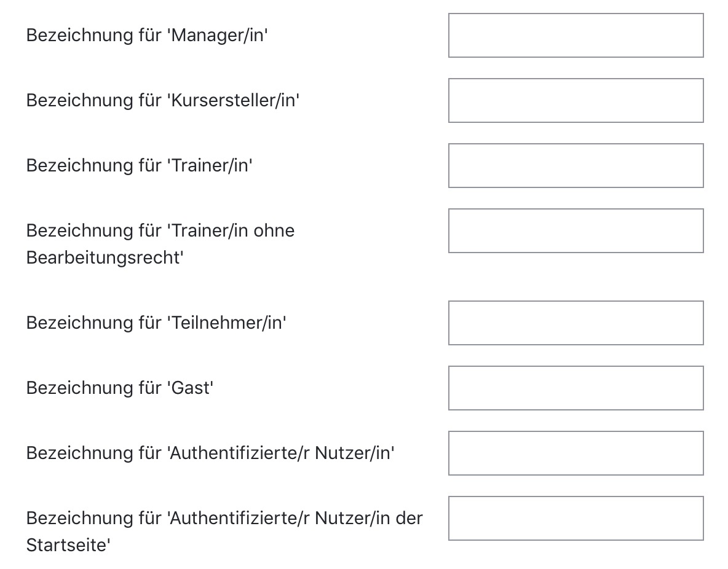Click the label "Bezeichnung für 'Authentifizierte/r Nutzer/in'"
The width and height of the screenshot is (728, 569).
click(210, 453)
